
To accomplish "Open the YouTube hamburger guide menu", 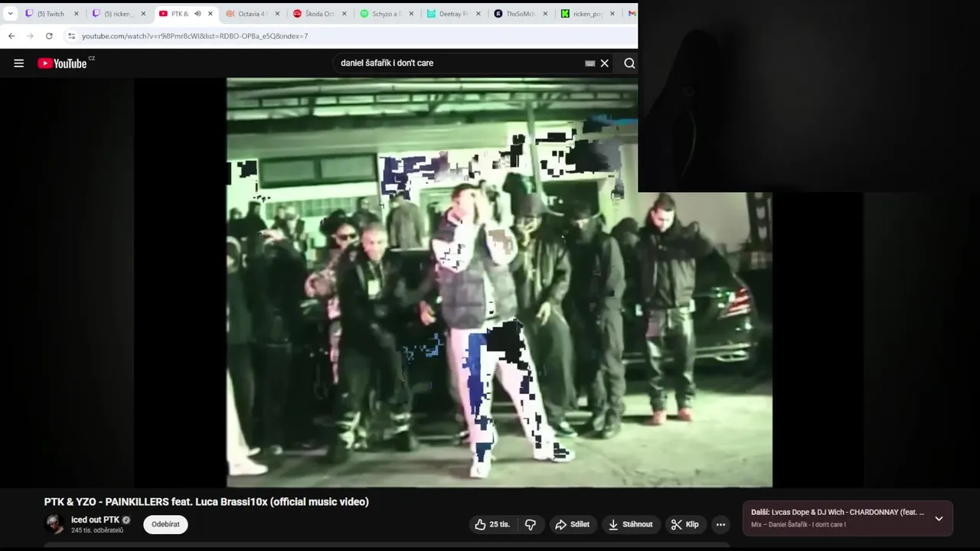I will coord(19,64).
